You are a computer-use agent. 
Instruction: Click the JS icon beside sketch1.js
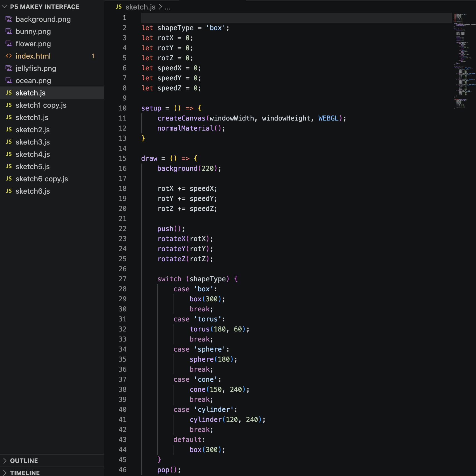click(x=9, y=117)
